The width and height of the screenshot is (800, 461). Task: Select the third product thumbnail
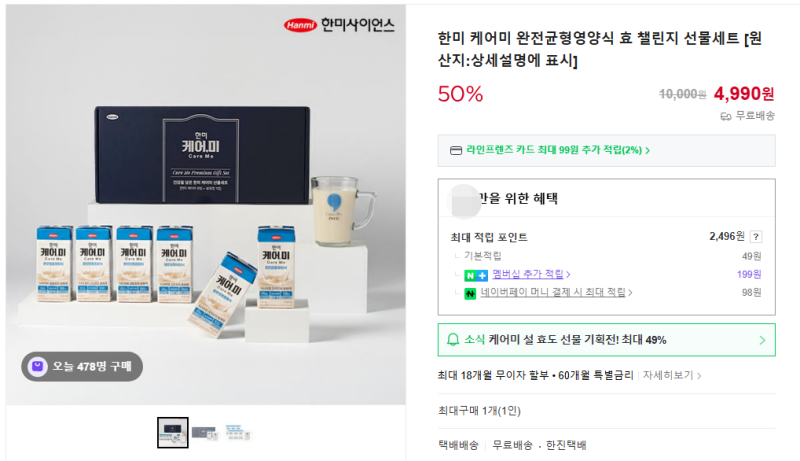click(x=238, y=432)
